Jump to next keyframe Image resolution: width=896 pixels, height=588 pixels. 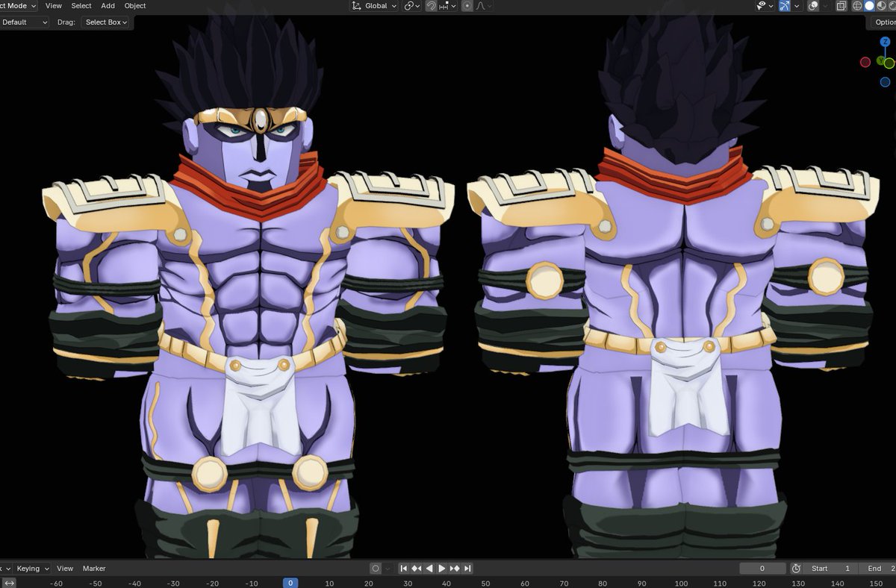coord(455,569)
